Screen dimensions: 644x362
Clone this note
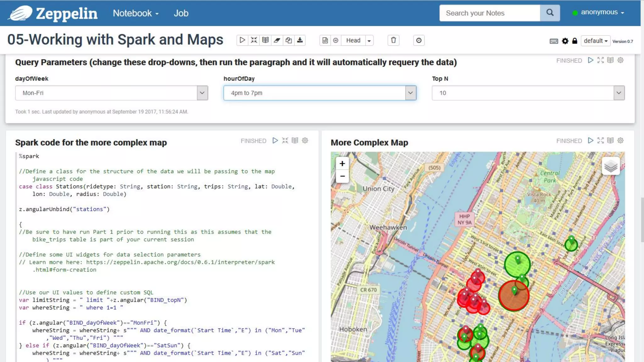point(289,40)
